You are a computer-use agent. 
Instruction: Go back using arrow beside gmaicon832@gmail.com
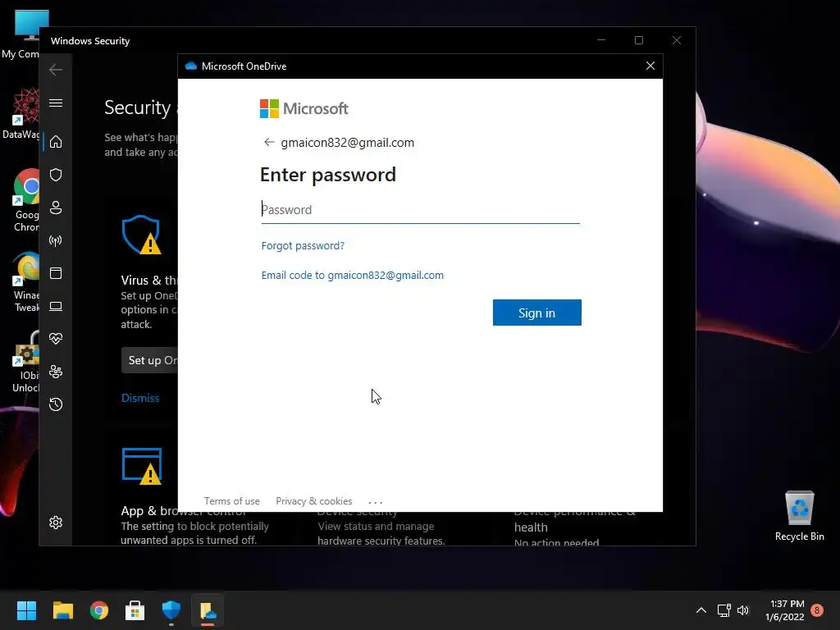(x=269, y=142)
